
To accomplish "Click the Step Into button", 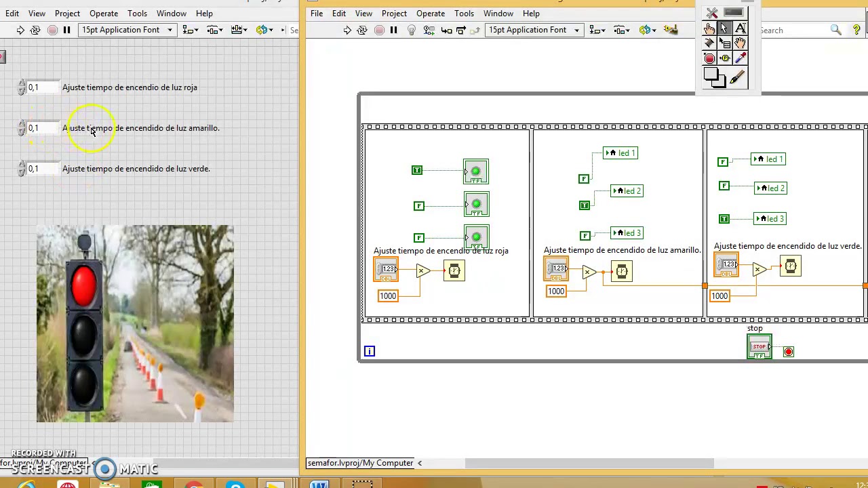I will [446, 30].
